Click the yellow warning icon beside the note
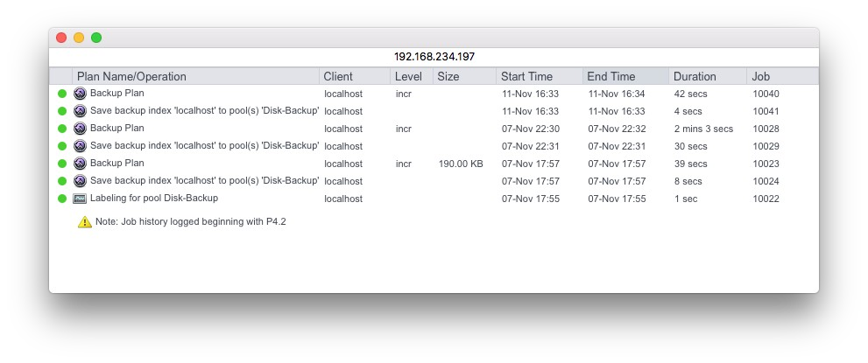The image size is (868, 363). (x=85, y=222)
